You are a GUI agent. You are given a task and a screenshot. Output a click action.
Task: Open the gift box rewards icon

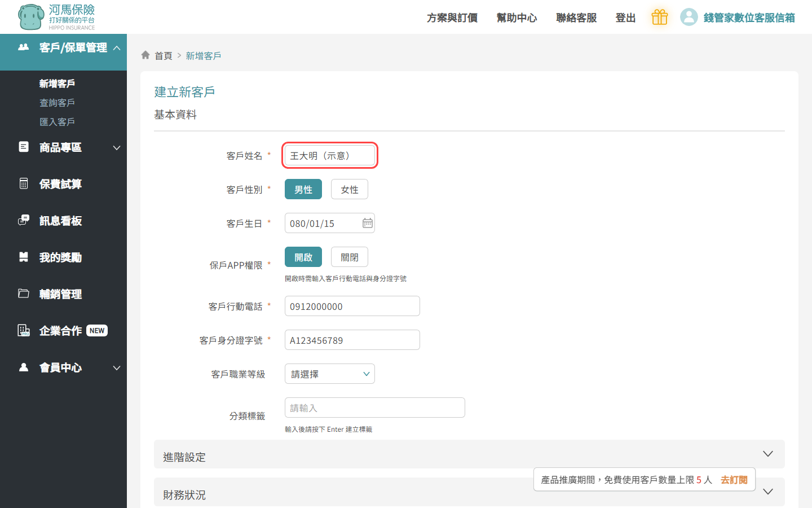659,17
